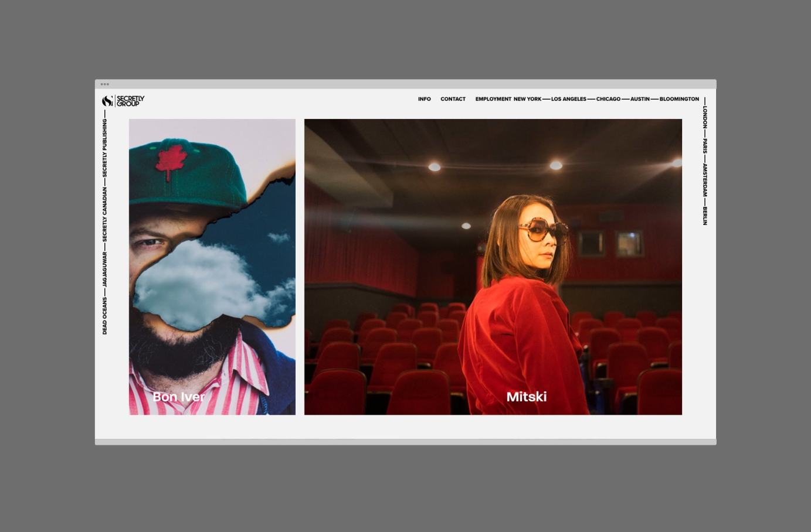Open the LONDON office link on the right edge
The height and width of the screenshot is (532, 811).
click(x=704, y=117)
